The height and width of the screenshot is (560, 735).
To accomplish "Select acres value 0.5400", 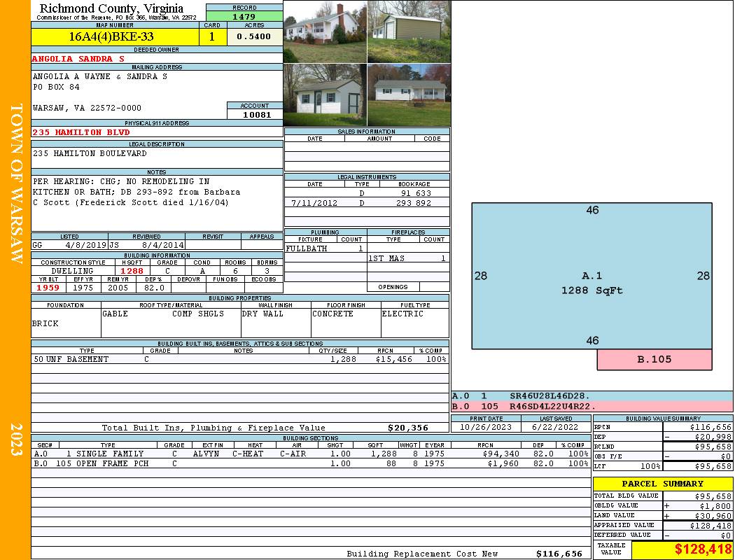I will pyautogui.click(x=253, y=36).
